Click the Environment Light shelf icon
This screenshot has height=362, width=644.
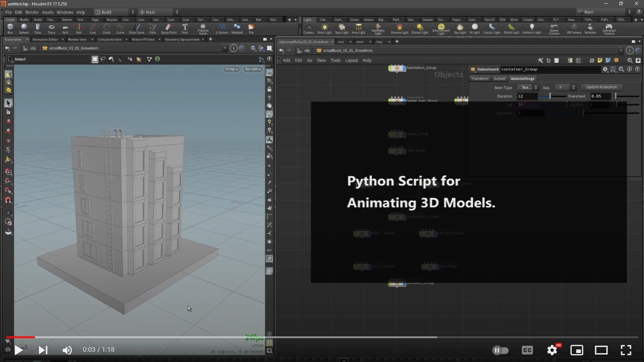click(441, 28)
